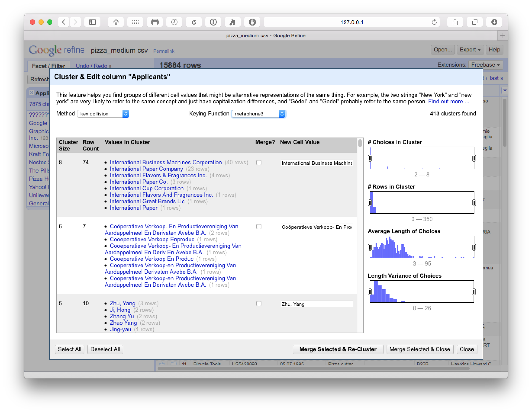Click International Flavors & Fragrances Inc. value

pyautogui.click(x=158, y=175)
